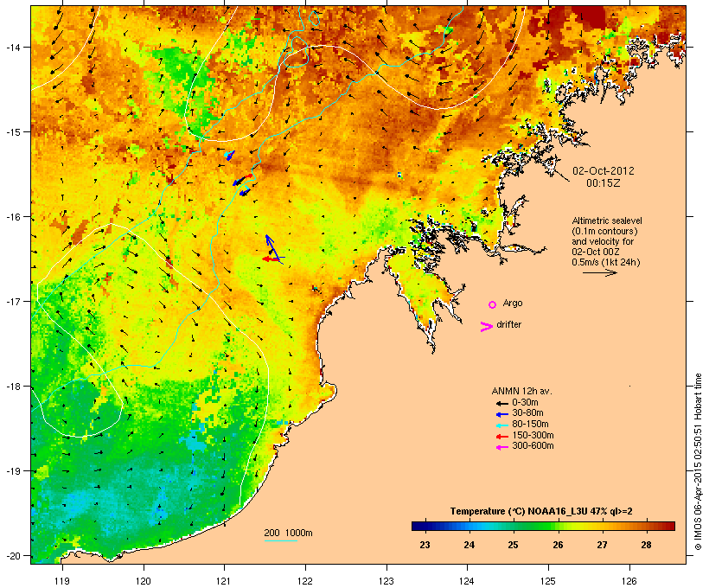Viewport: 709px width, 588px height.
Task: Click the colorbar value 24
Action: (469, 545)
